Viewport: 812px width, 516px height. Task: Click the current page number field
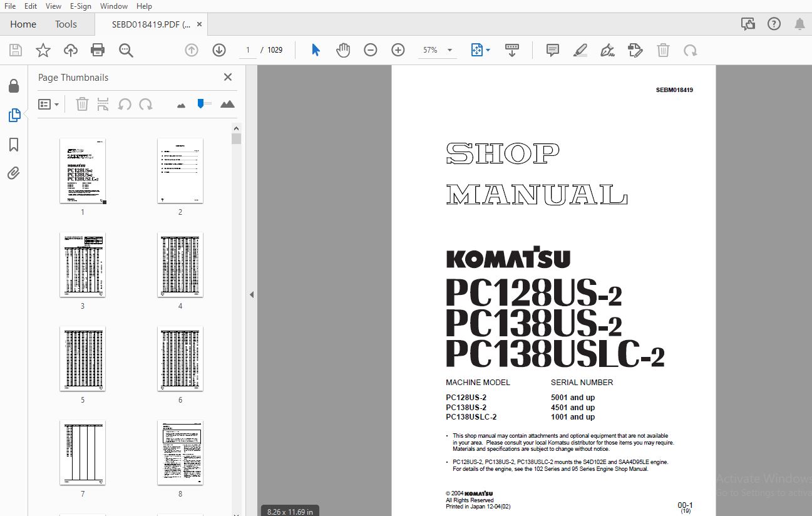tap(248, 50)
